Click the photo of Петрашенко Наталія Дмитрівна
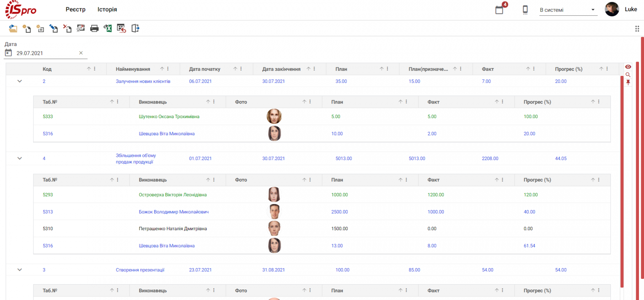The height and width of the screenshot is (300, 644). (274, 228)
